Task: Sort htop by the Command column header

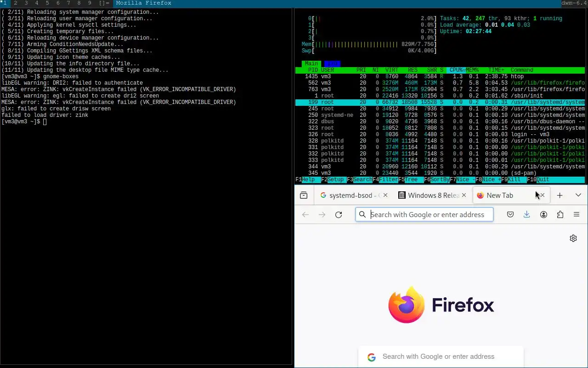Action: point(522,70)
